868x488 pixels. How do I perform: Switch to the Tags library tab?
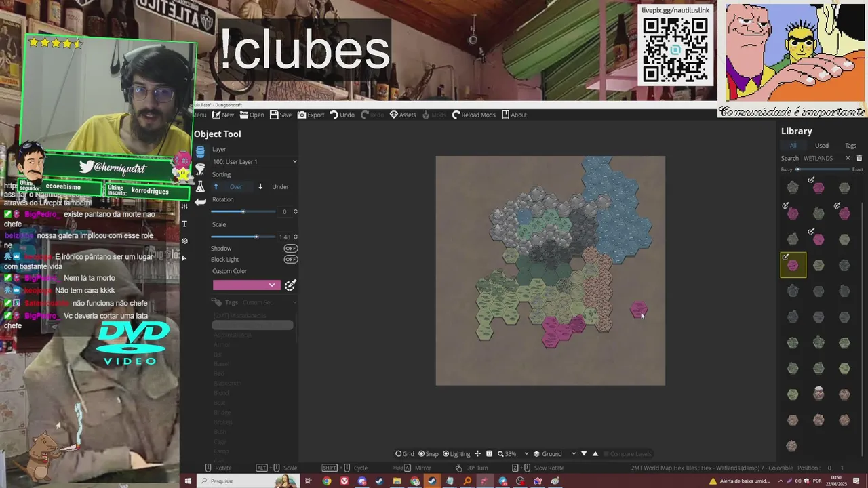click(x=850, y=146)
